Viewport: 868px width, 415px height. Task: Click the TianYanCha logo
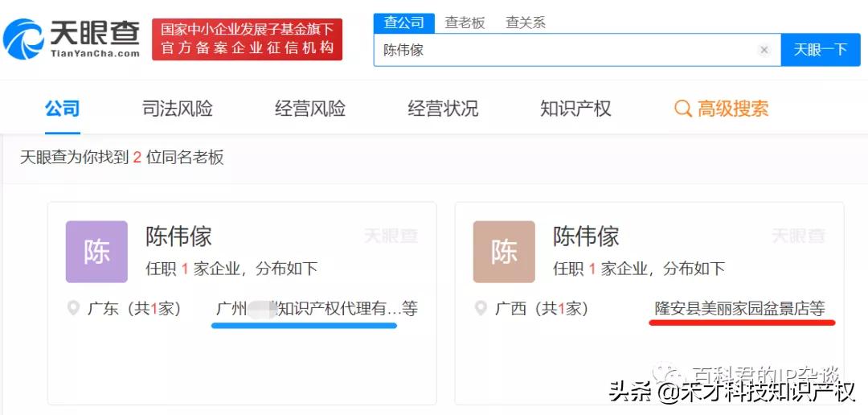click(x=72, y=39)
